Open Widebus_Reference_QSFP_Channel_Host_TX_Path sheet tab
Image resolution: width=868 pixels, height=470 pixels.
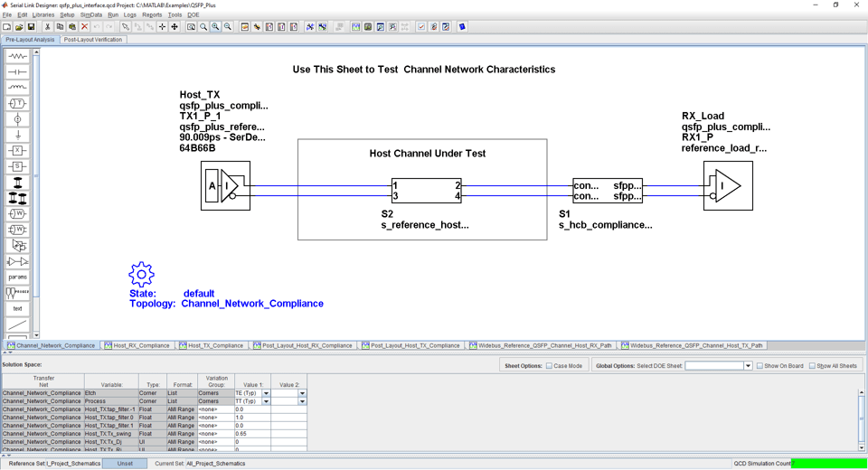pos(692,345)
